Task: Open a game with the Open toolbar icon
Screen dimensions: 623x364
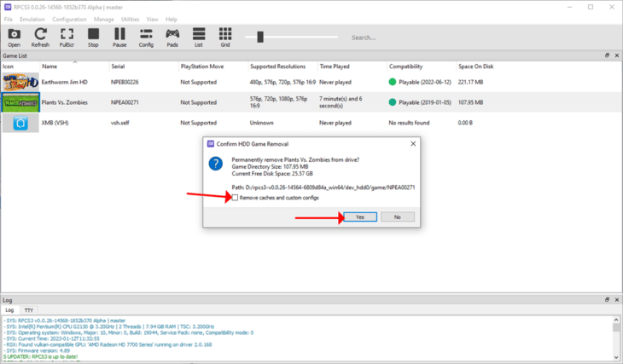Action: 14,38
